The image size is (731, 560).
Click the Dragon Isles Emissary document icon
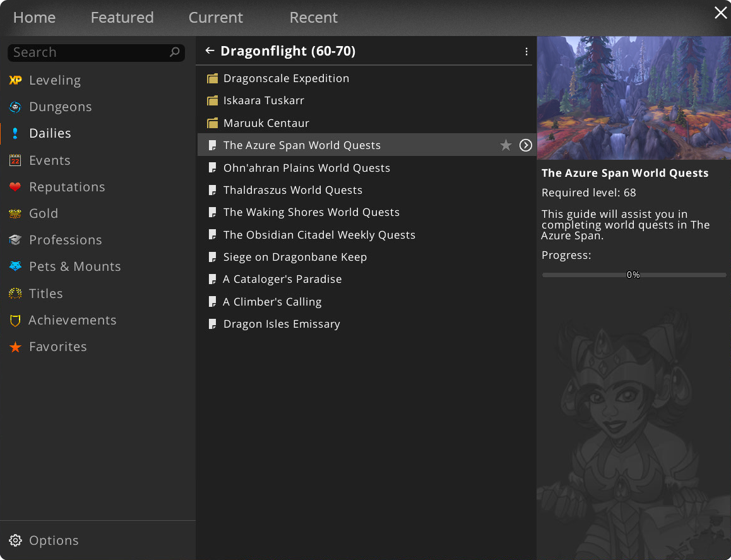point(213,324)
